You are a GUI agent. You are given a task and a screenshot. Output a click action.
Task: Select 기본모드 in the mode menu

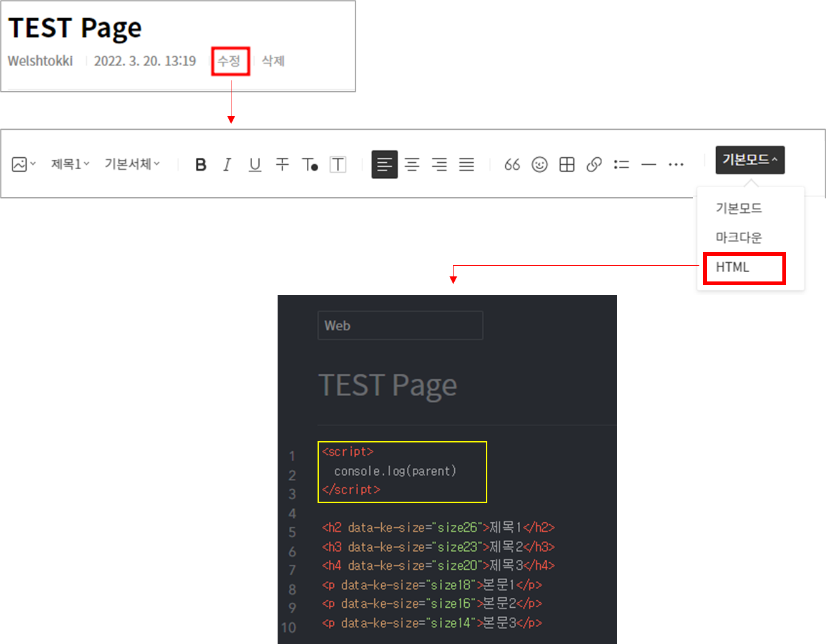pyautogui.click(x=739, y=208)
